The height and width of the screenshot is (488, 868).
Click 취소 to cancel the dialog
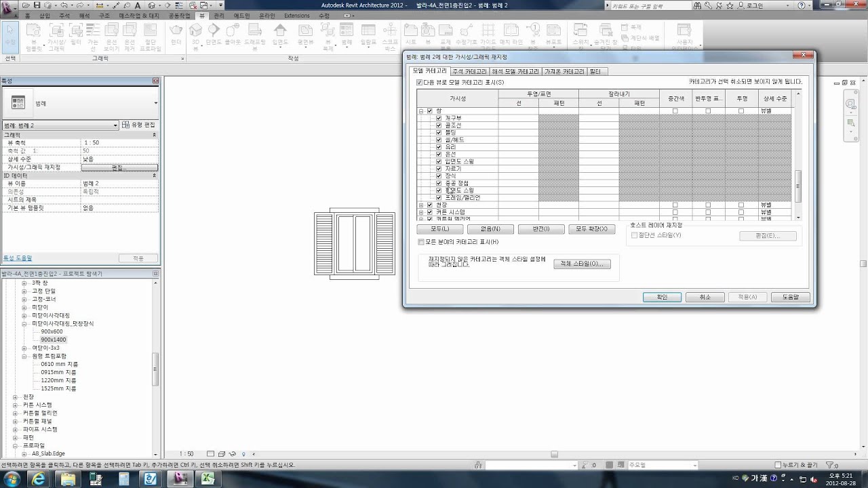point(705,297)
